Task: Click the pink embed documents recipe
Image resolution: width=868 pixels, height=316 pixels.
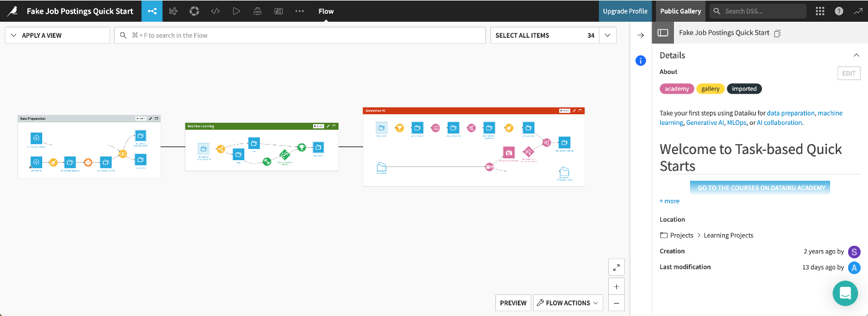Action: (x=489, y=167)
